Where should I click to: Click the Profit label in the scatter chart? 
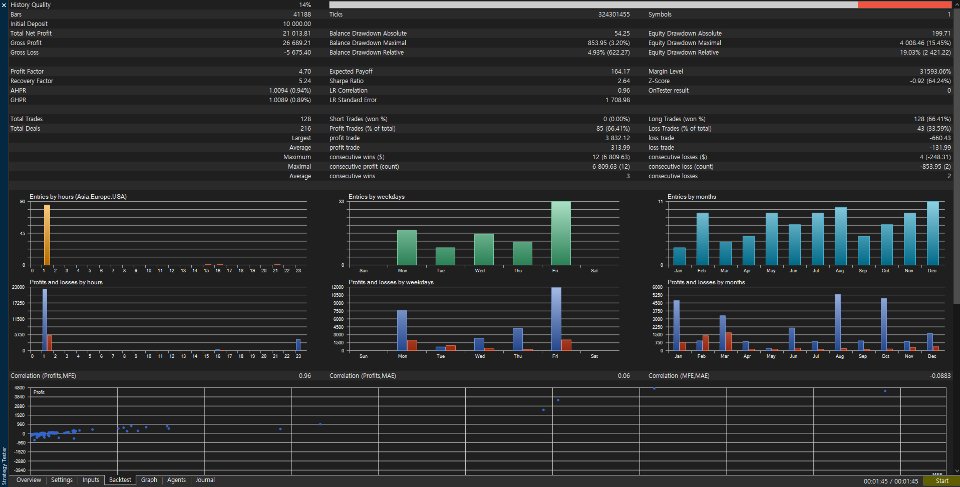click(x=39, y=392)
